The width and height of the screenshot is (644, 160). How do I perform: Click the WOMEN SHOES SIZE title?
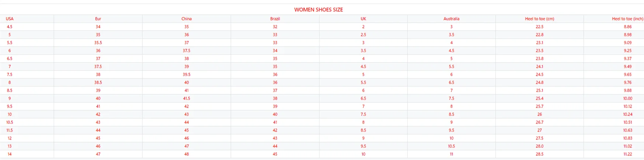coord(318,9)
